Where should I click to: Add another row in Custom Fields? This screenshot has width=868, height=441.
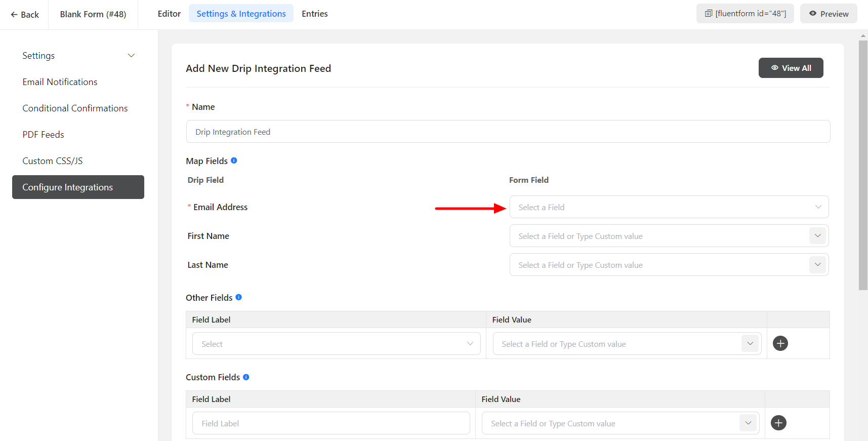coord(778,423)
